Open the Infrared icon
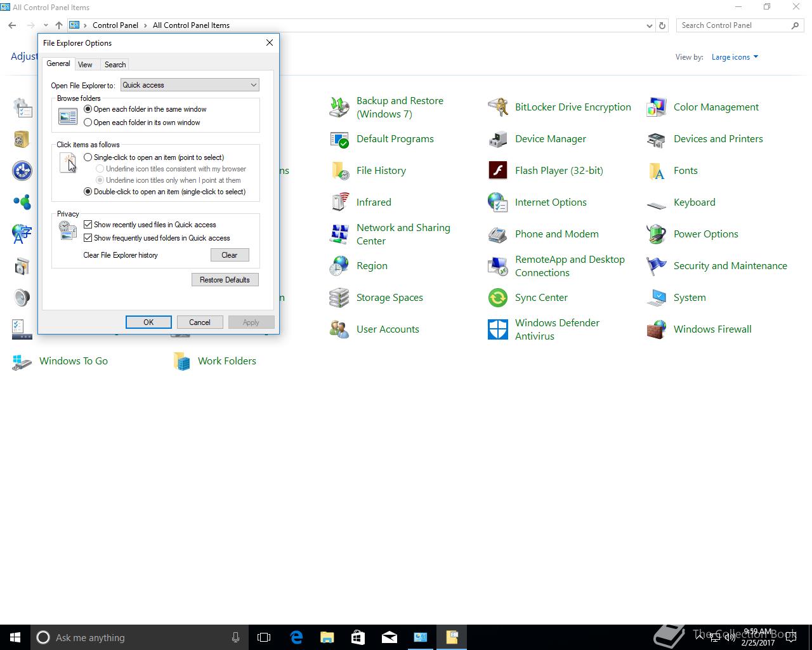The image size is (812, 650). pos(339,202)
